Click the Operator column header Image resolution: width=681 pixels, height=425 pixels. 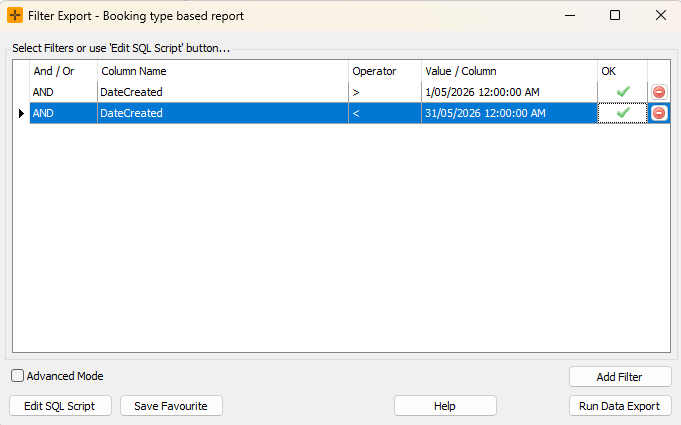tap(385, 71)
